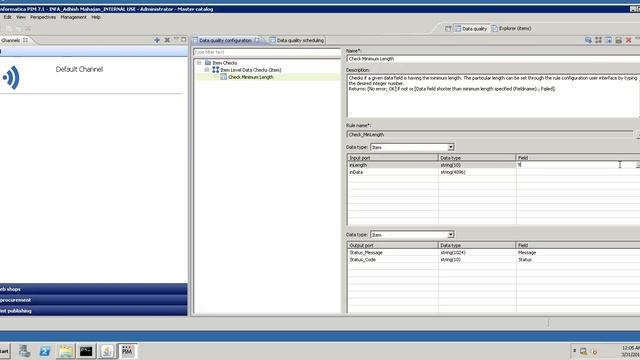Open the file explorer taskbar icon
This screenshot has height=360, width=640.
[65, 351]
